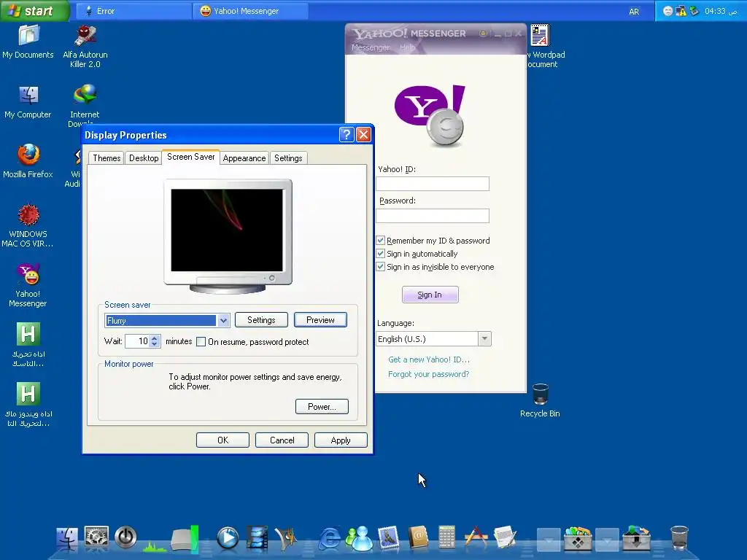Uncheck Sign in automatically
Image resolution: width=747 pixels, height=560 pixels.
tap(381, 254)
